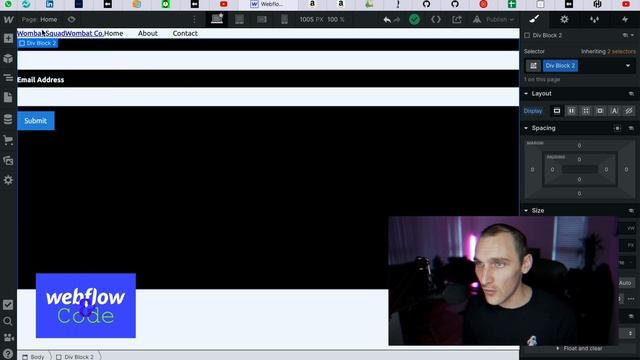Image resolution: width=640 pixels, height=360 pixels.
Task: Open project Settings in left sidebar
Action: tap(8, 180)
